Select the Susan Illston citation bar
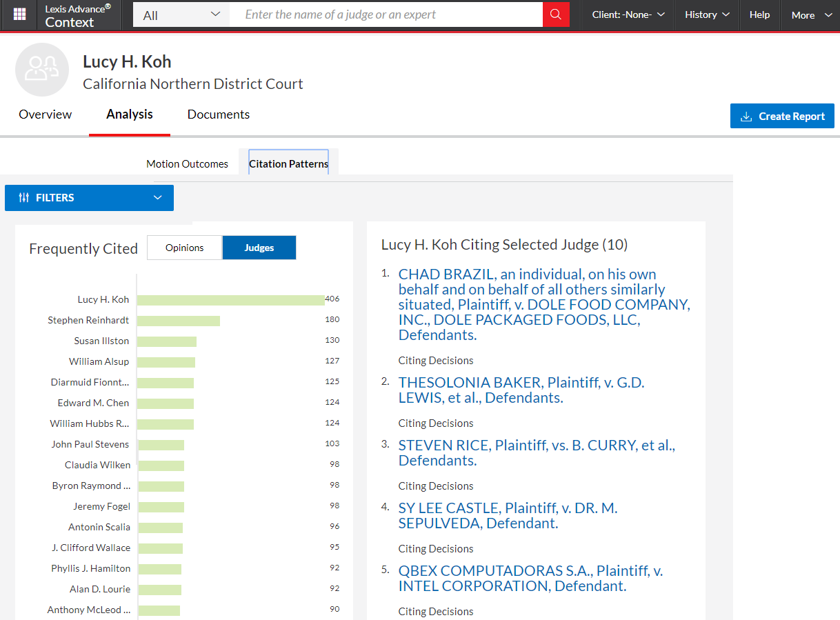Screen dimensions: 840x620 tap(167, 341)
